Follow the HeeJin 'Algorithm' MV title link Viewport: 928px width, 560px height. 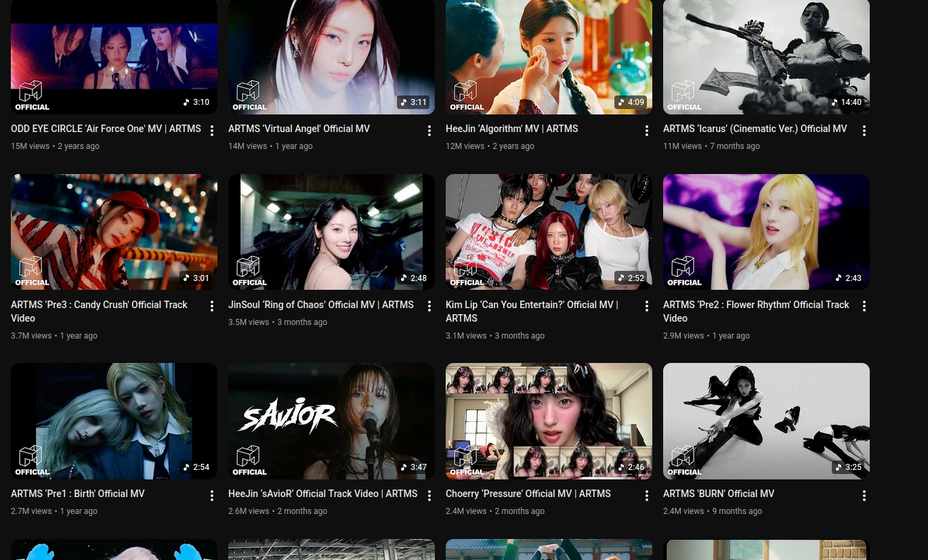pyautogui.click(x=512, y=129)
